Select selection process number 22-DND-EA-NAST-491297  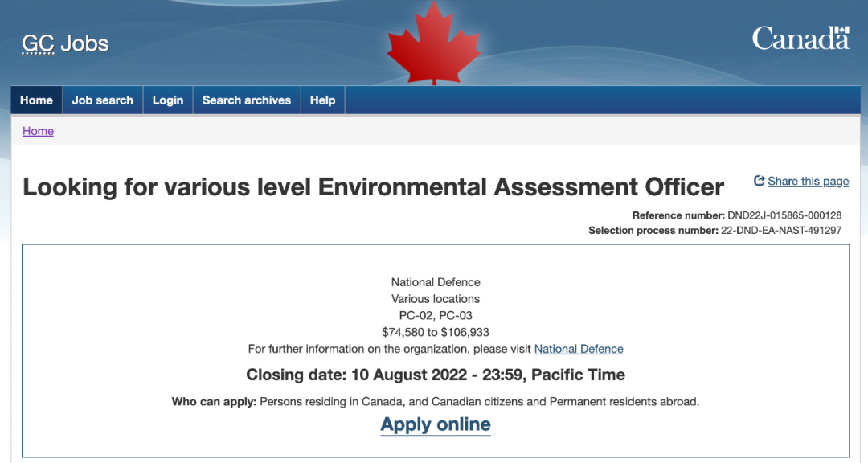[781, 231]
